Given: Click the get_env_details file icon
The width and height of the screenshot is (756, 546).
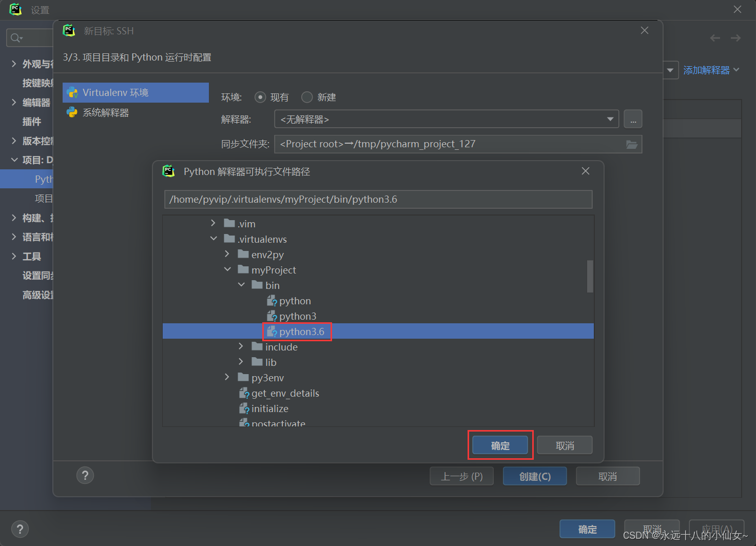Looking at the screenshot, I should tap(244, 394).
